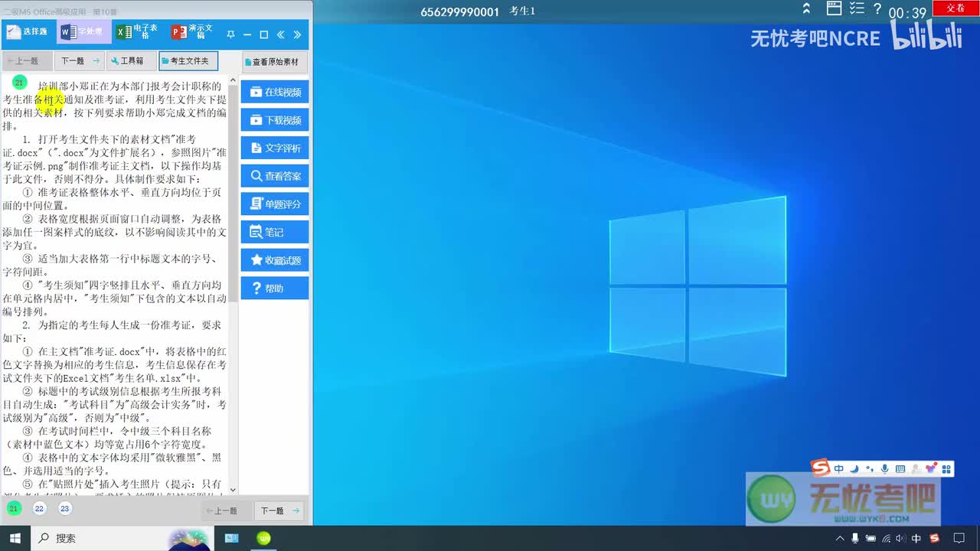Viewport: 980px width, 551px height.
Task: Click the 中 IME indicator in the system tray
Action: tap(916, 539)
